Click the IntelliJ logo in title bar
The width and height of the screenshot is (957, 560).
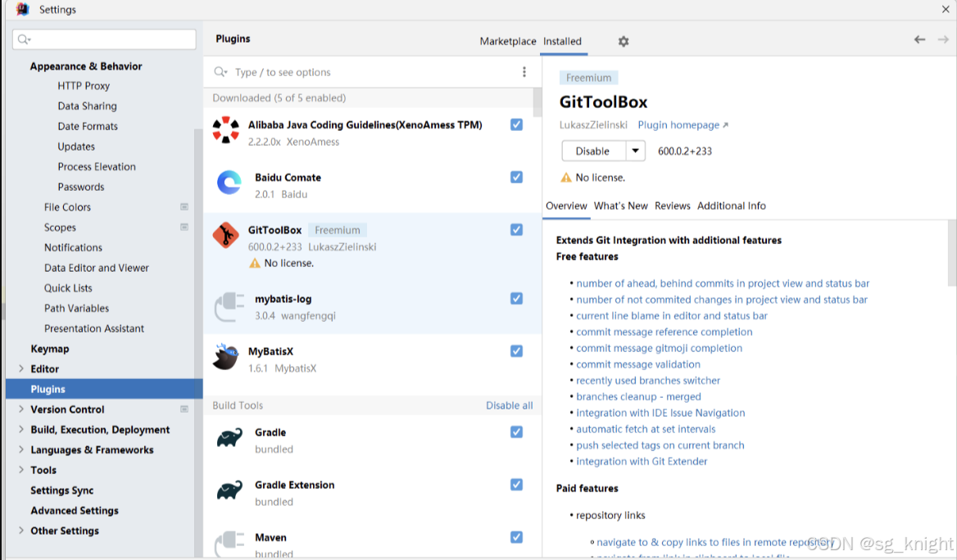(x=23, y=9)
